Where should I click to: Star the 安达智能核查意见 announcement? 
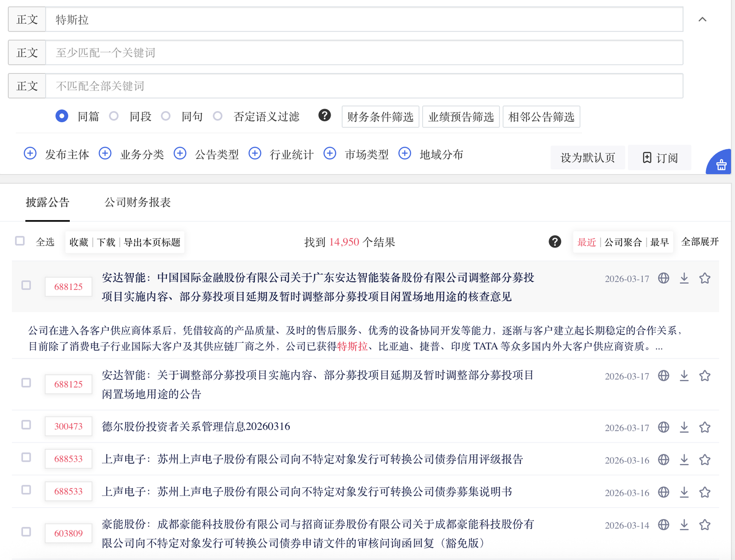coord(705,278)
